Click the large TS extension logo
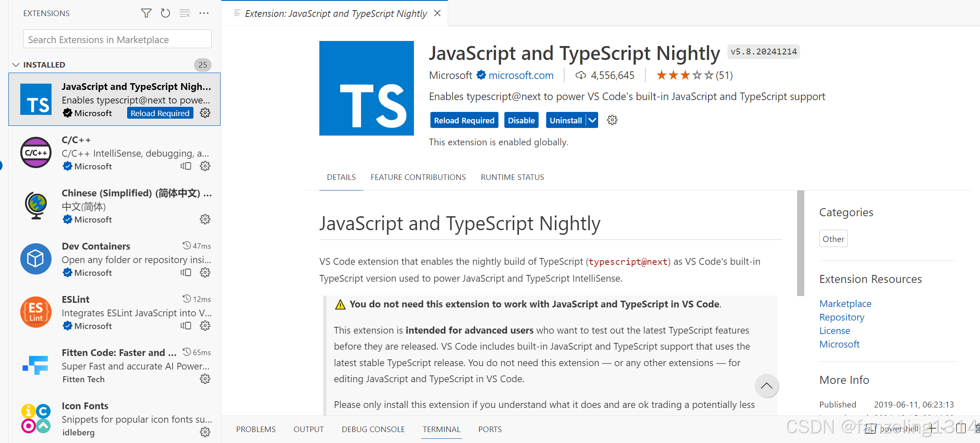 (x=367, y=88)
